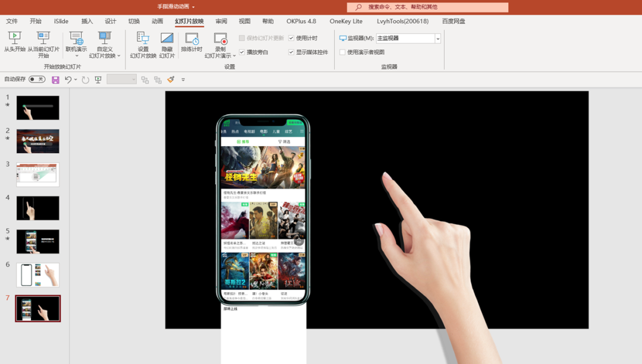
Task: Expand 自定义幻灯片放映 dropdown arrow
Action: (119, 56)
